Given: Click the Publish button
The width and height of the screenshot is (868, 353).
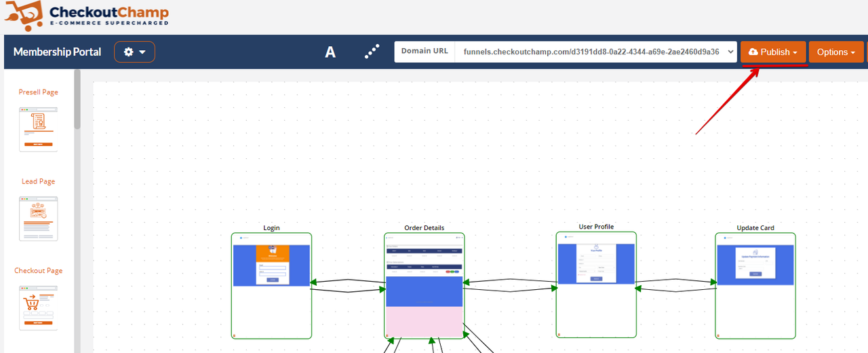Looking at the screenshot, I should point(774,52).
